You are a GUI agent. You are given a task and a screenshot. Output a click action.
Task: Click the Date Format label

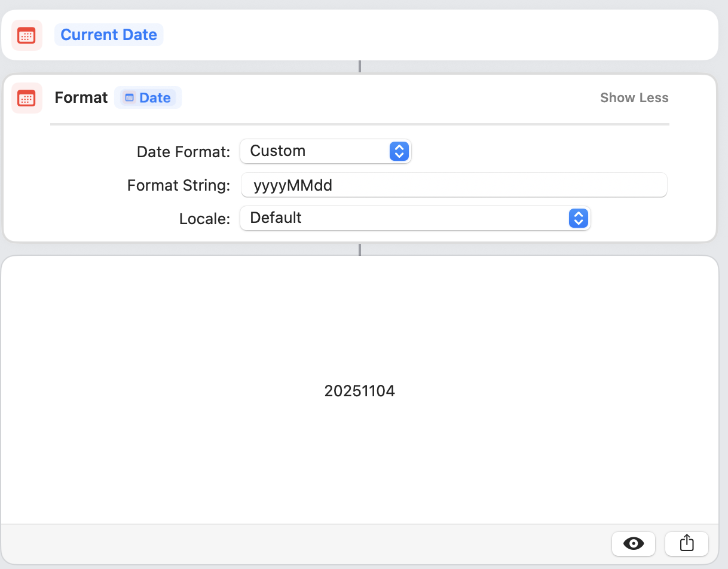click(x=183, y=152)
